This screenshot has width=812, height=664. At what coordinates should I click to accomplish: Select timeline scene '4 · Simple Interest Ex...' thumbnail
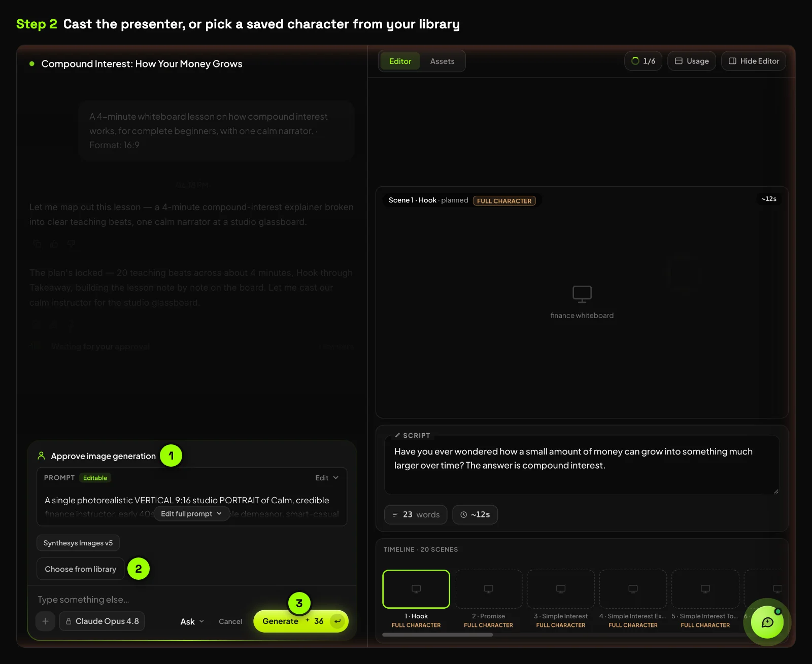coord(633,589)
